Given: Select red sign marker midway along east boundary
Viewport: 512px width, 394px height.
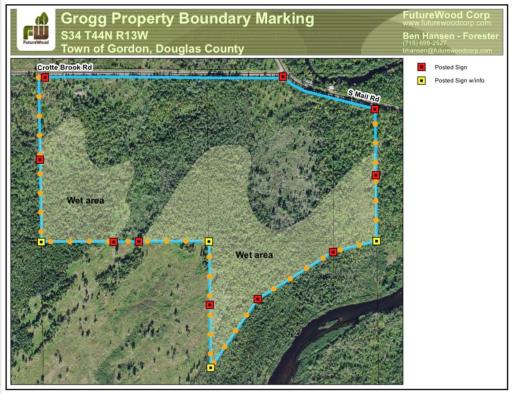Looking at the screenshot, I should click(376, 175).
